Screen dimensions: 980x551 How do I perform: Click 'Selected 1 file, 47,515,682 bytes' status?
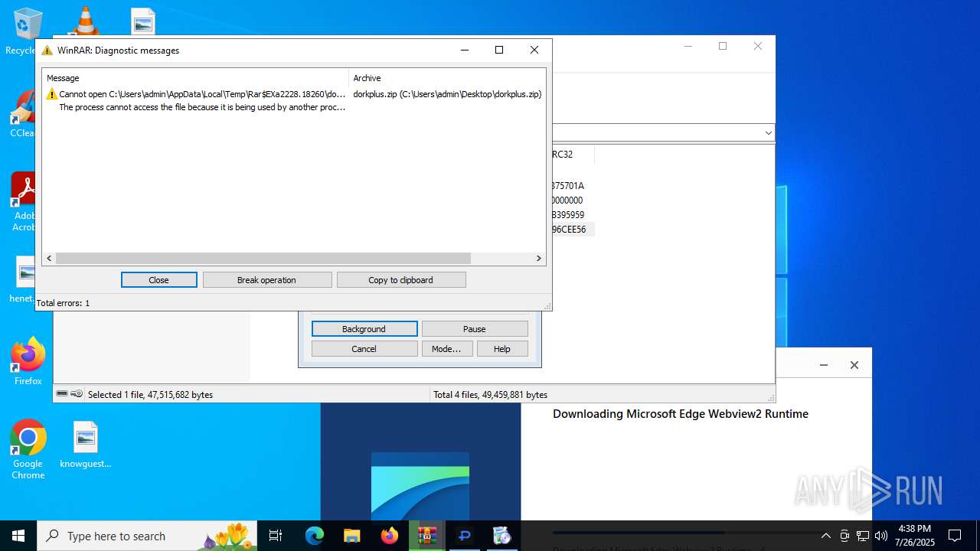[151, 395]
